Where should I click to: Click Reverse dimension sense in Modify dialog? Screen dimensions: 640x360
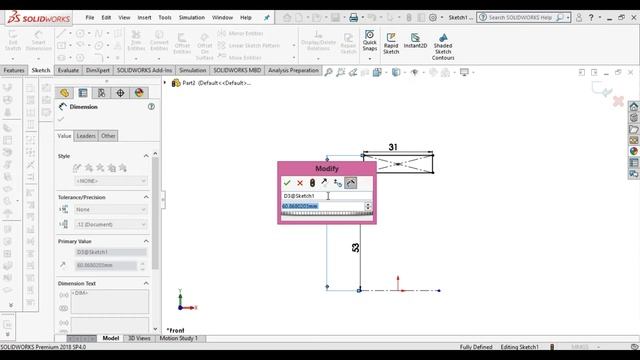[324, 183]
